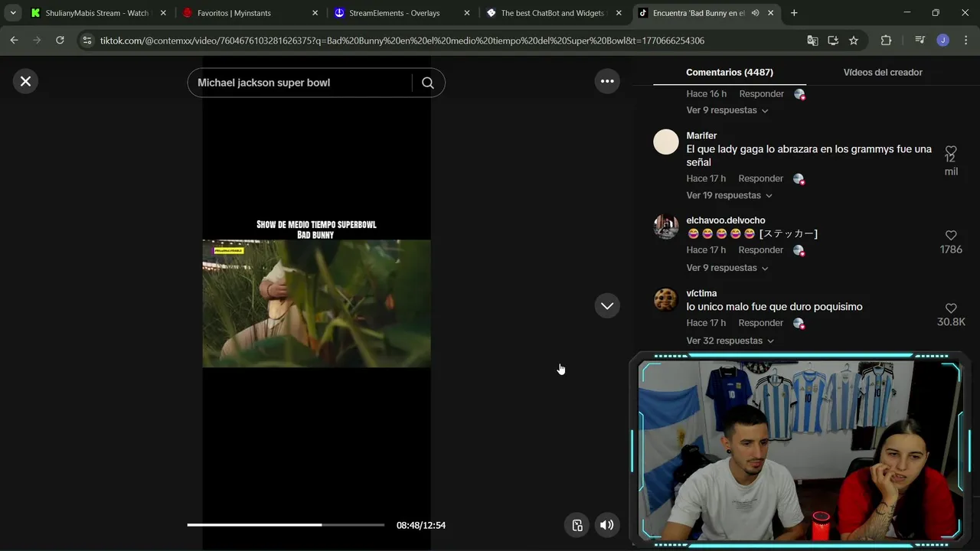The width and height of the screenshot is (980, 551).
Task: Focus the 'Michael jackson super bowl' search field
Action: click(x=299, y=83)
